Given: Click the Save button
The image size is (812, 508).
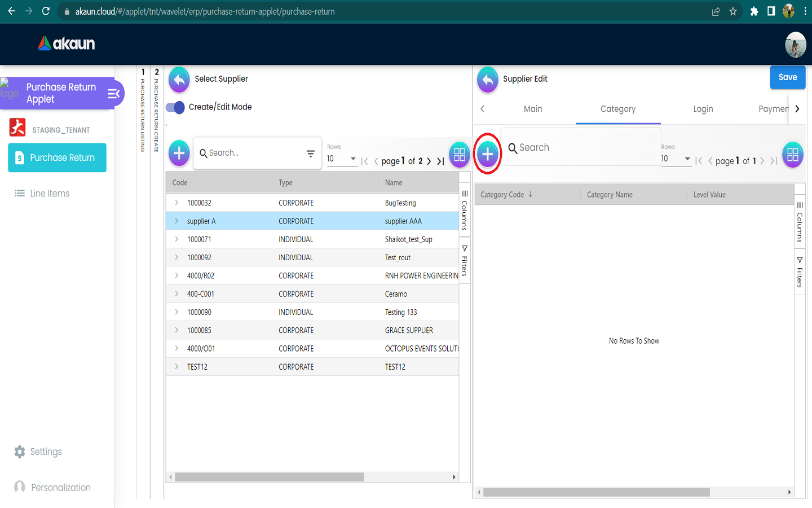Looking at the screenshot, I should (787, 77).
